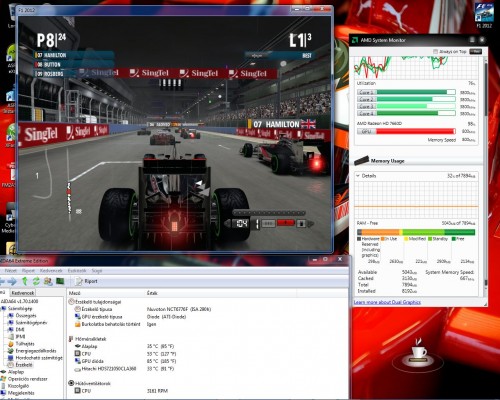Open the Eszközök menu in AIDA64

(x=77, y=271)
